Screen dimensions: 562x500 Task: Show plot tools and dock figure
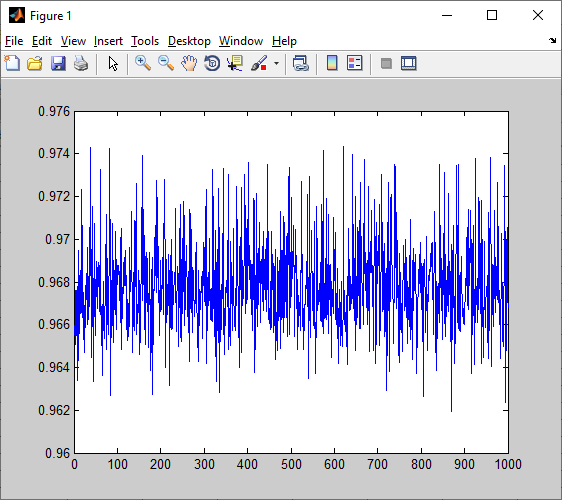pos(409,63)
